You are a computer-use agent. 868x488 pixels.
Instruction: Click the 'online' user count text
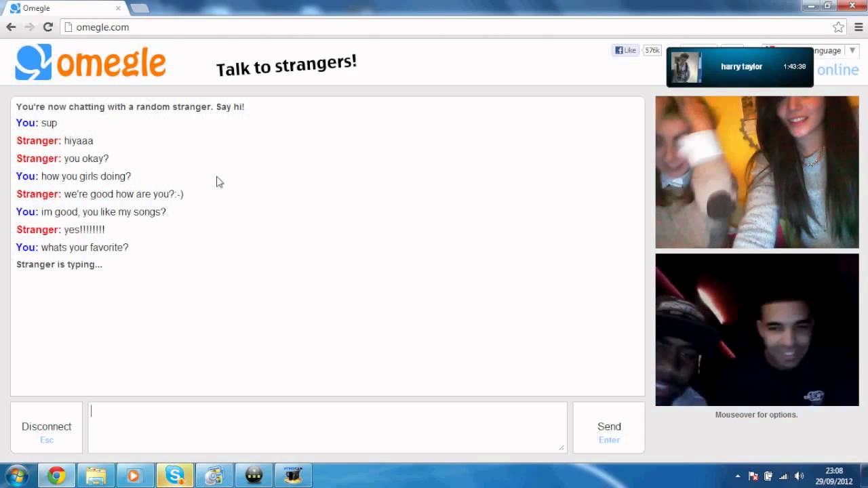point(837,70)
